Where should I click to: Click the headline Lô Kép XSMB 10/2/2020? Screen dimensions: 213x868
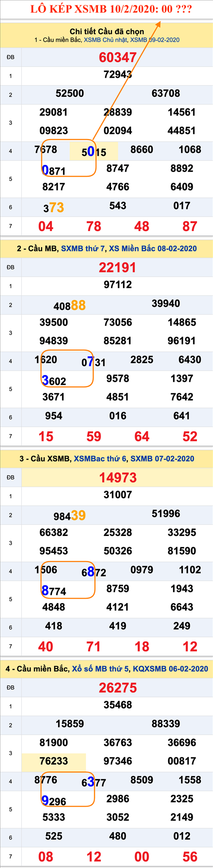point(111,10)
